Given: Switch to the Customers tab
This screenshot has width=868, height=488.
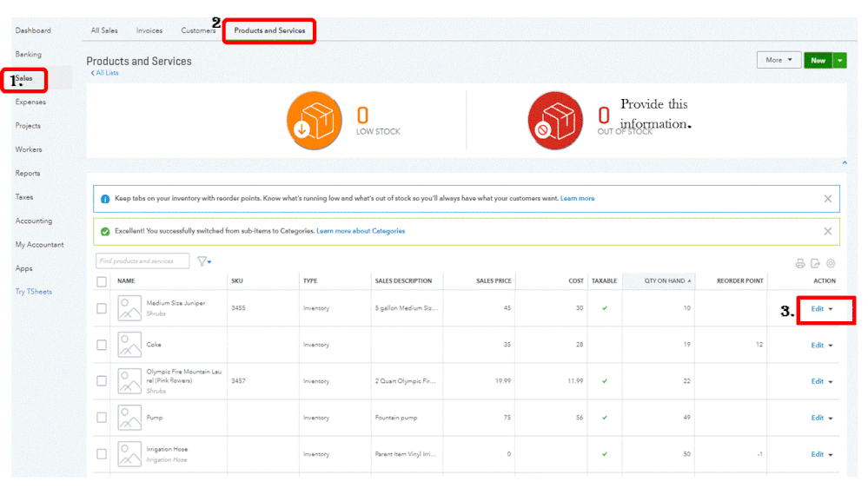Looking at the screenshot, I should 198,30.
